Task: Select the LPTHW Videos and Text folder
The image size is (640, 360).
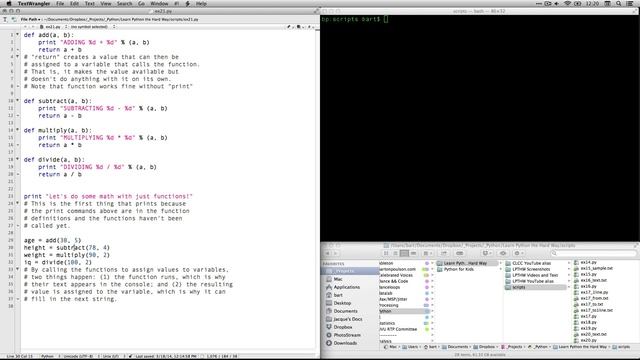Action: click(536, 275)
